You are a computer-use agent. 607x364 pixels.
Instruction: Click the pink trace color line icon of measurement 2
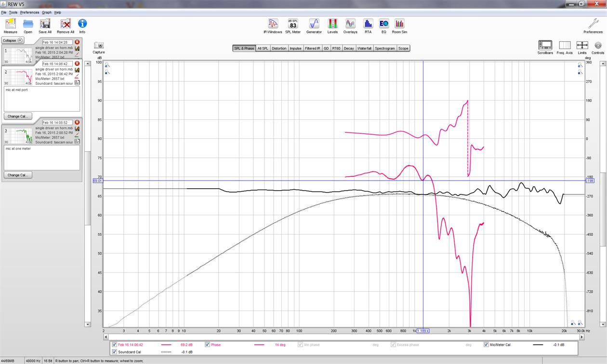tap(77, 76)
